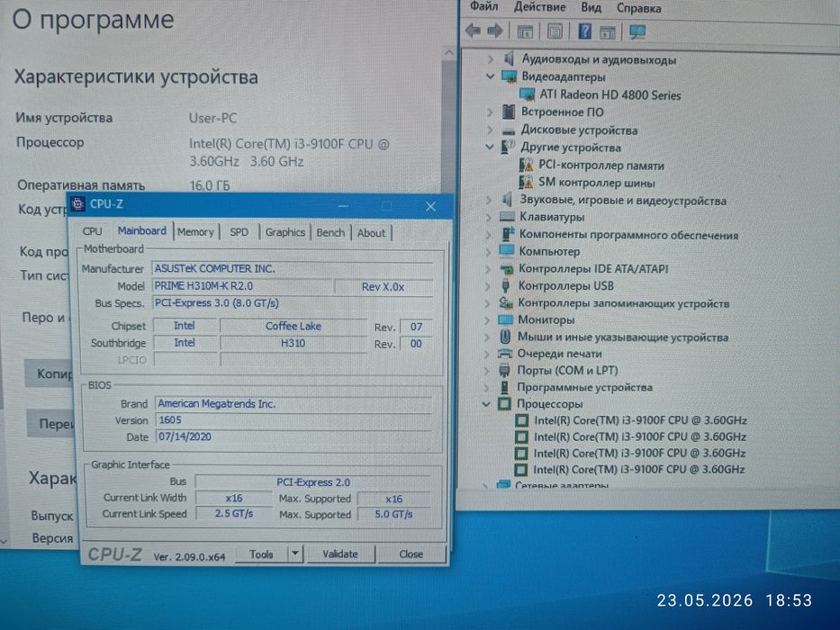Screen dimensions: 840x630
Task: Switch to CPU tab in CPU-Z
Action: coord(92,231)
